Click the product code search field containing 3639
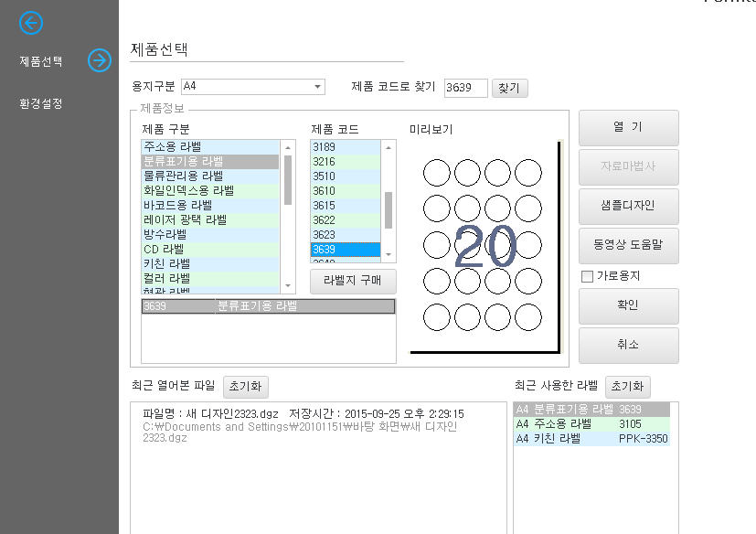Viewport: 756px width, 534px height. click(465, 87)
